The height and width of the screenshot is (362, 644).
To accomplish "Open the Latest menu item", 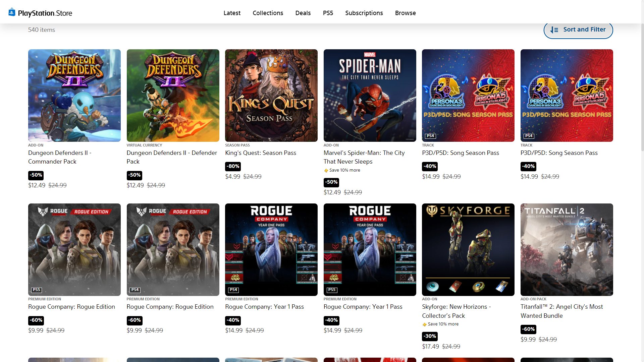I will [x=232, y=13].
